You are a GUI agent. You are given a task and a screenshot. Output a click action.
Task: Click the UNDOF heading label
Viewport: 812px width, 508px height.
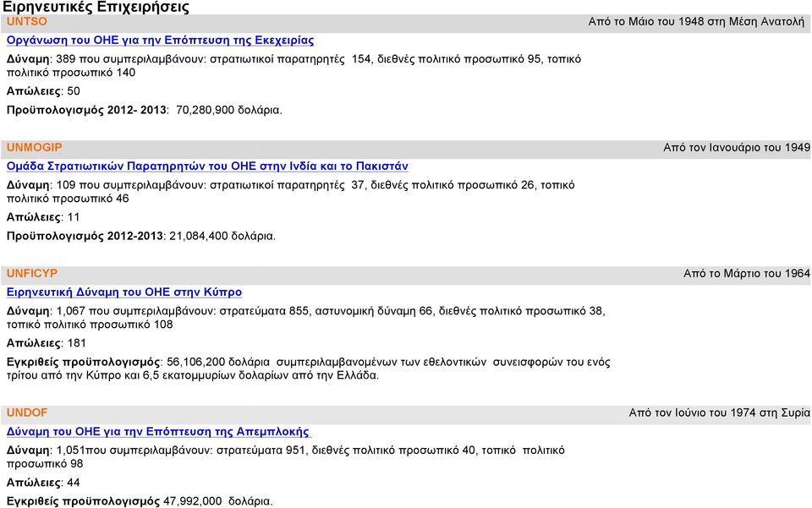(27, 412)
